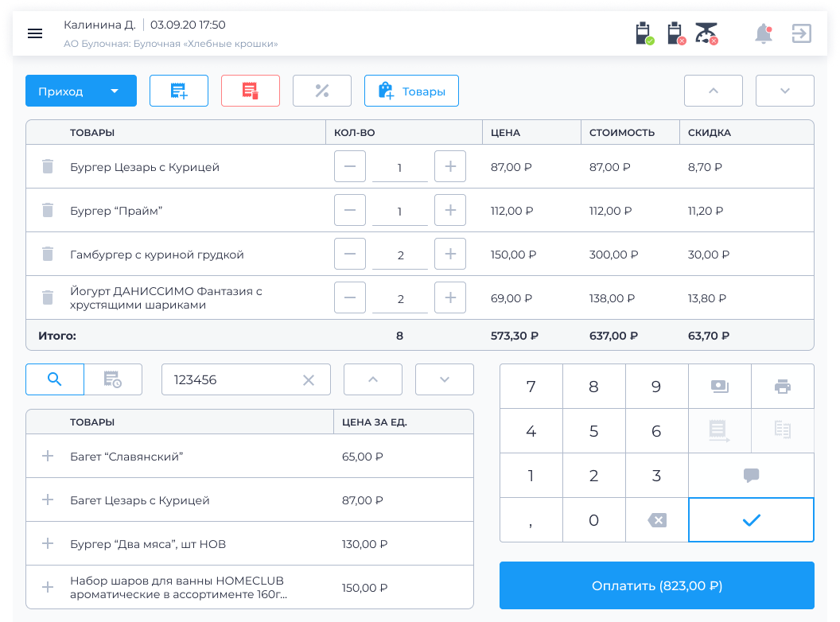The height and width of the screenshot is (622, 840).
Task: Add a new receipt
Action: tap(179, 91)
